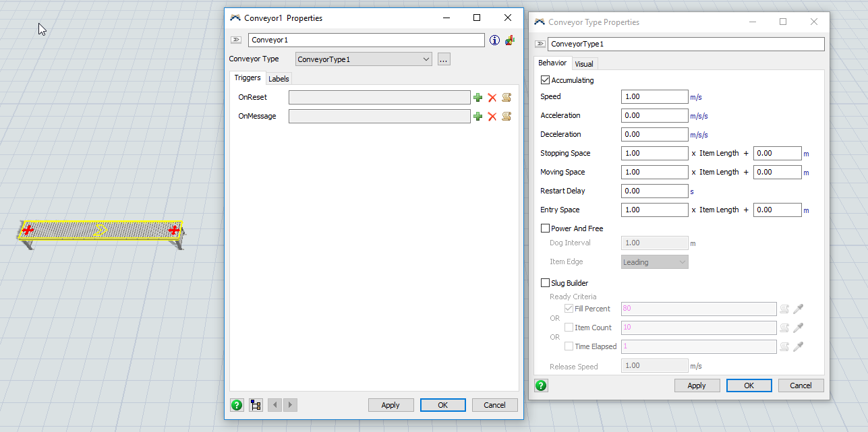868x432 pixels.
Task: Click the info icon next to Conveyor1 name
Action: pos(494,40)
